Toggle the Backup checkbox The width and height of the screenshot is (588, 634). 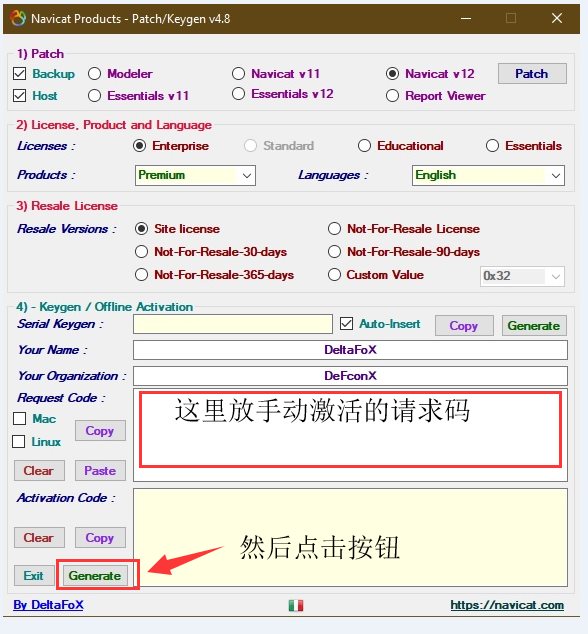click(19, 74)
